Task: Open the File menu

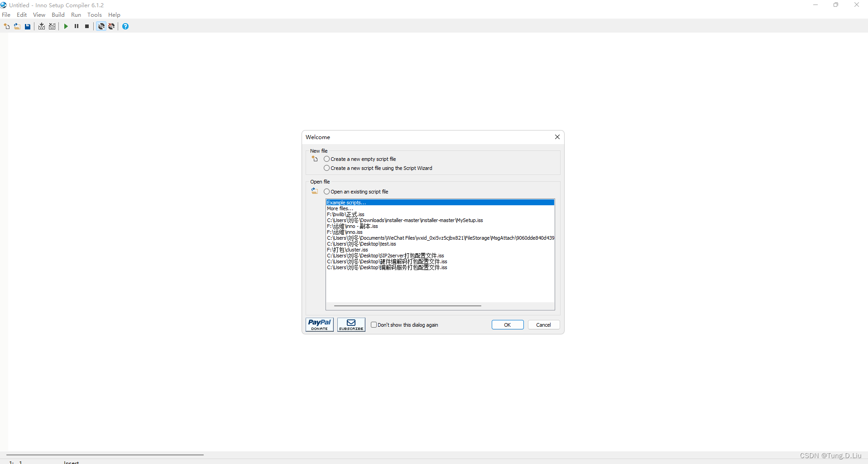Action: 6,15
